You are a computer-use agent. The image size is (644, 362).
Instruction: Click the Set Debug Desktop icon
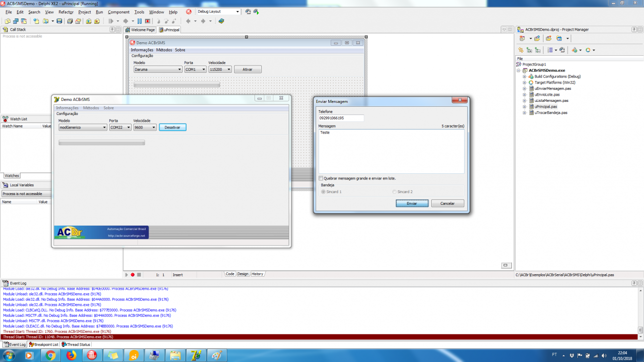[256, 12]
